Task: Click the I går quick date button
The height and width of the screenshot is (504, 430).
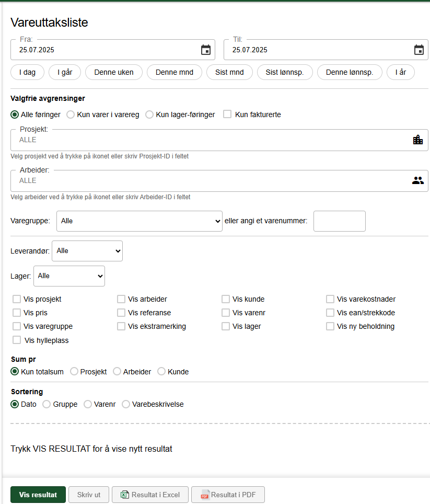Action: pyautogui.click(x=65, y=72)
